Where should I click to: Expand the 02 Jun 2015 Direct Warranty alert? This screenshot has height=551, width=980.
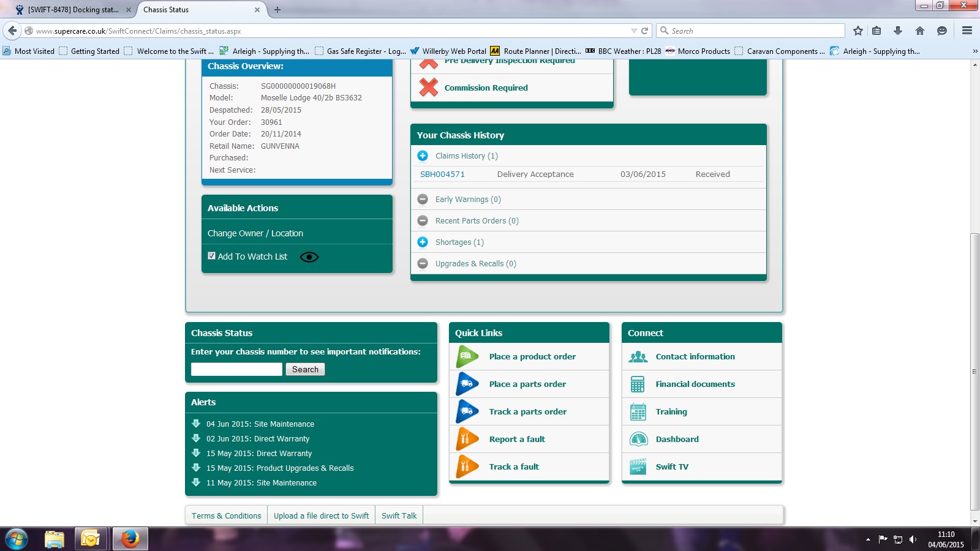click(196, 438)
